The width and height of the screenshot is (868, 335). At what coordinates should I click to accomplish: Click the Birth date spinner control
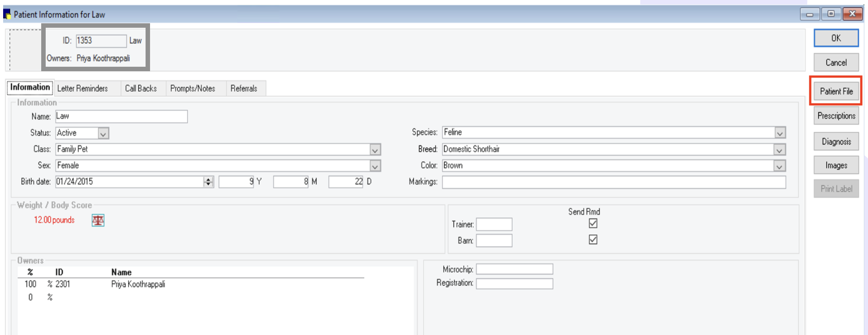coord(208,182)
